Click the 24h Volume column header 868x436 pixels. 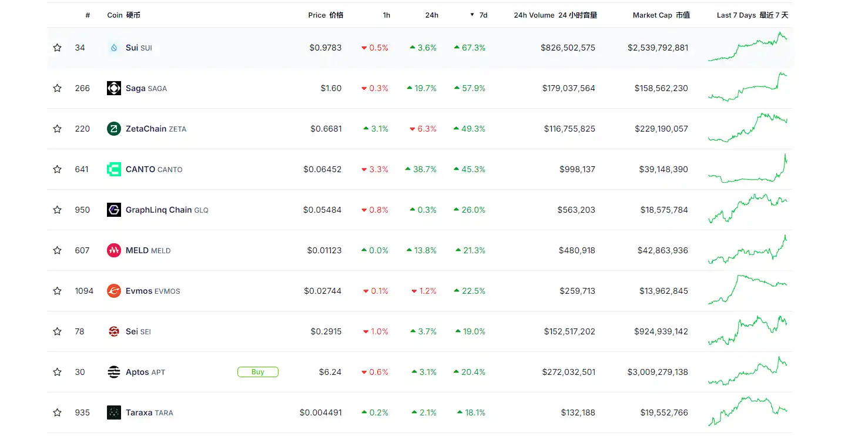[555, 15]
